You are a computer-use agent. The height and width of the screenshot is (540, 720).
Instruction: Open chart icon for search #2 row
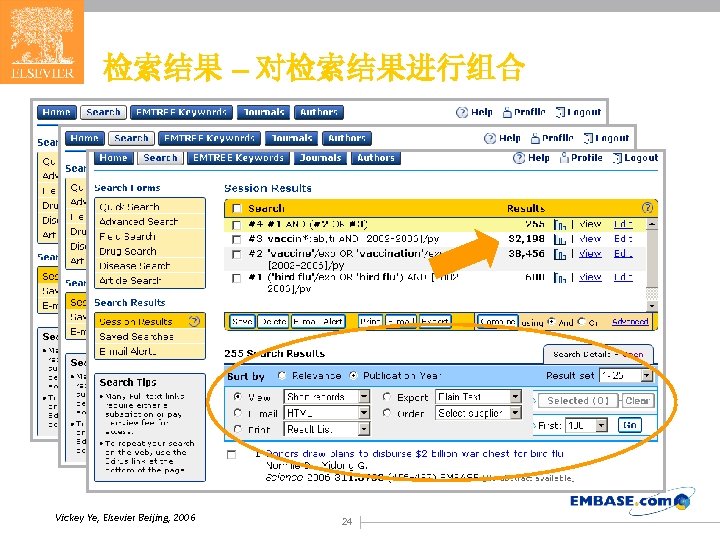(559, 254)
